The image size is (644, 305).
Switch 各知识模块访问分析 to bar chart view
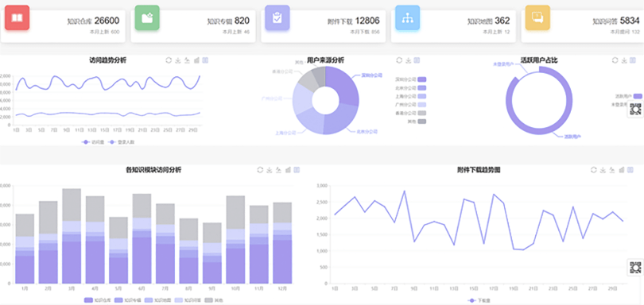tap(288, 169)
